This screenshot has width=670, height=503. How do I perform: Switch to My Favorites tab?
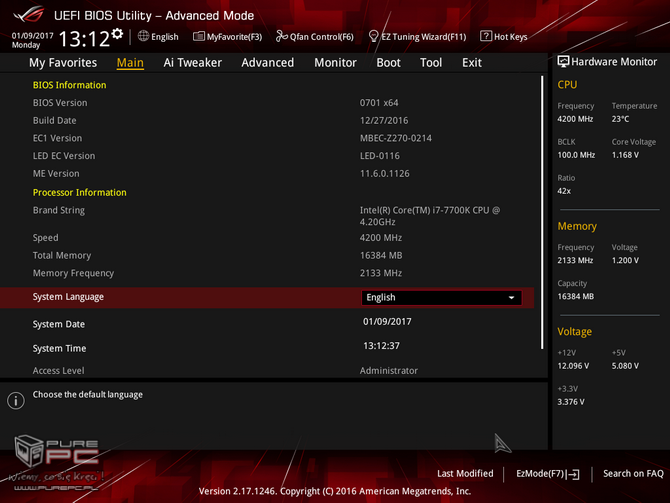[63, 63]
